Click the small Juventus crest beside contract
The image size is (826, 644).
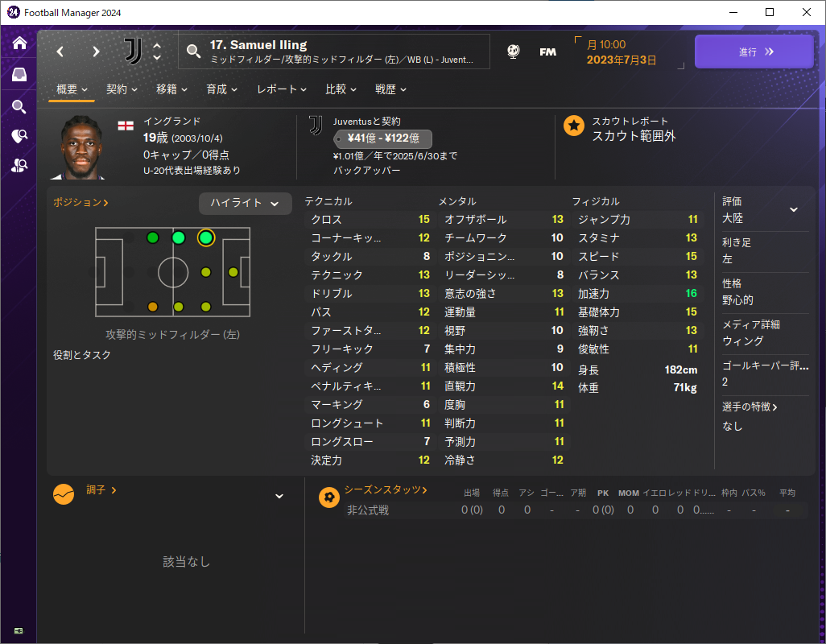(x=316, y=126)
